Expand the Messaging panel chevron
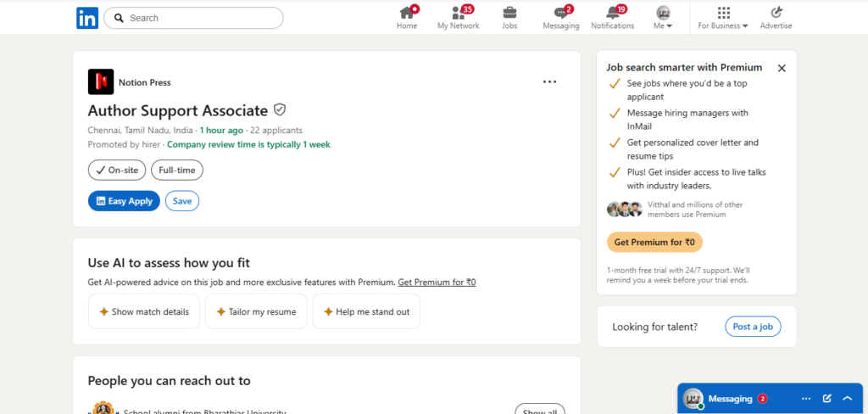The height and width of the screenshot is (414, 868). tap(848, 399)
